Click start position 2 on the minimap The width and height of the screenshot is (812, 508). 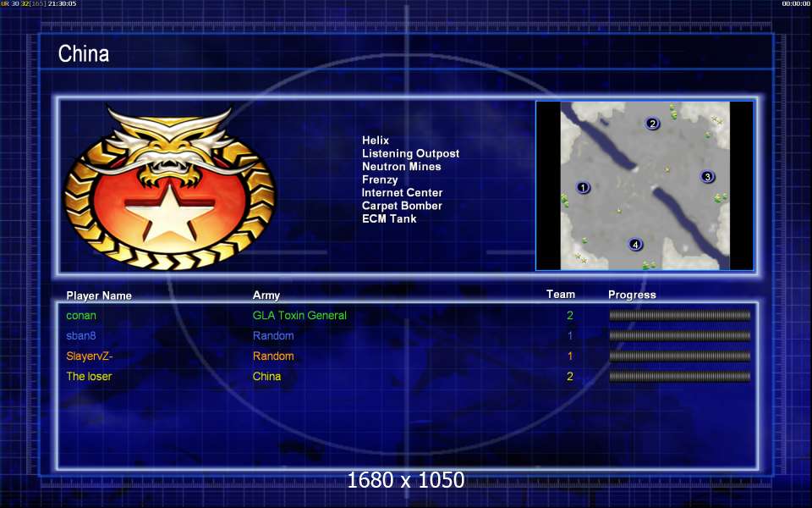coord(652,123)
